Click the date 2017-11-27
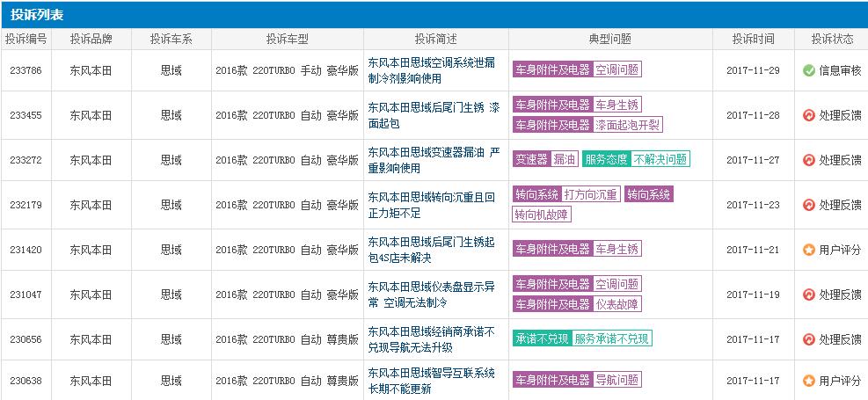Viewport: 868px width, 400px height. [753, 160]
